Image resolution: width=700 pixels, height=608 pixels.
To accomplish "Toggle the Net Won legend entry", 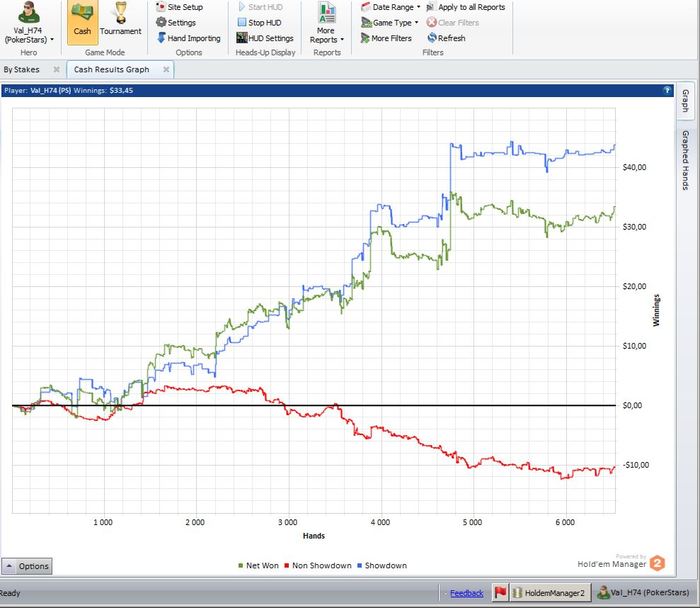I will click(x=258, y=566).
